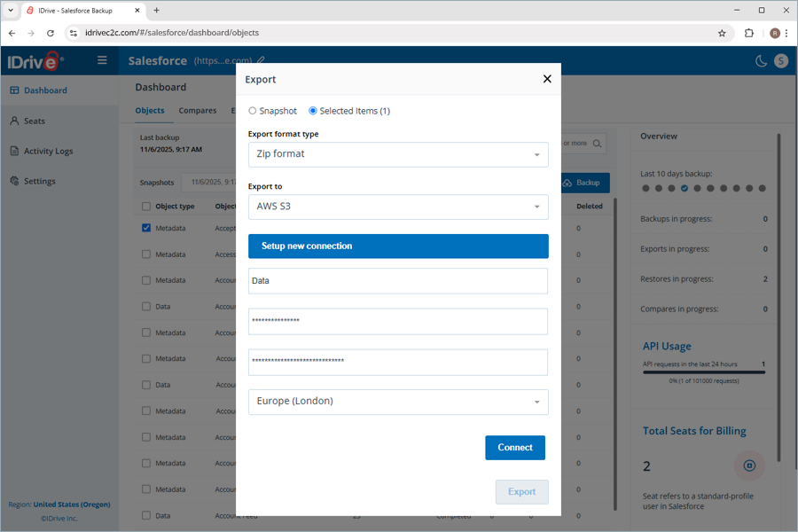
Task: Click the browser address bar URL
Action: click(x=172, y=33)
